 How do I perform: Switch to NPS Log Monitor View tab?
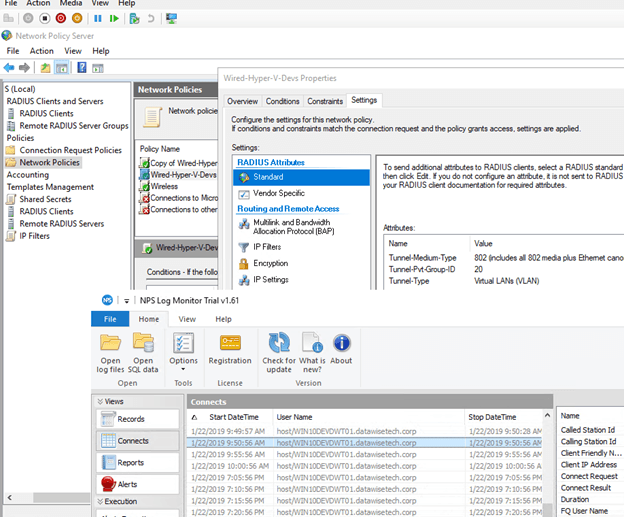pyautogui.click(x=187, y=319)
